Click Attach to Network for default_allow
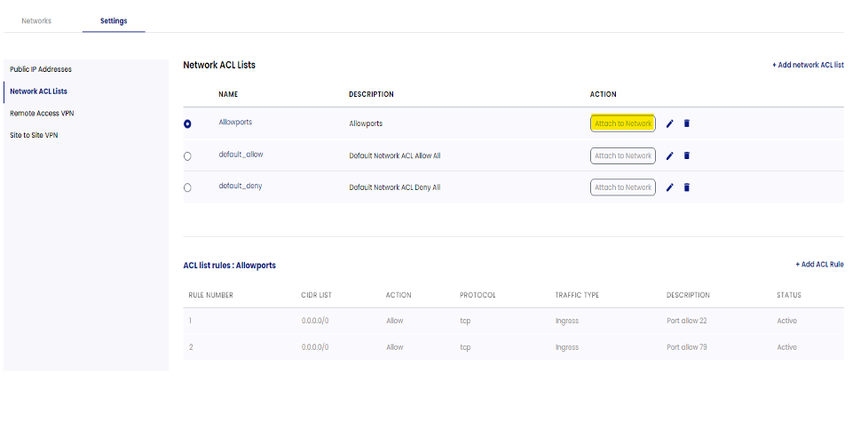The width and height of the screenshot is (868, 421). [x=623, y=155]
